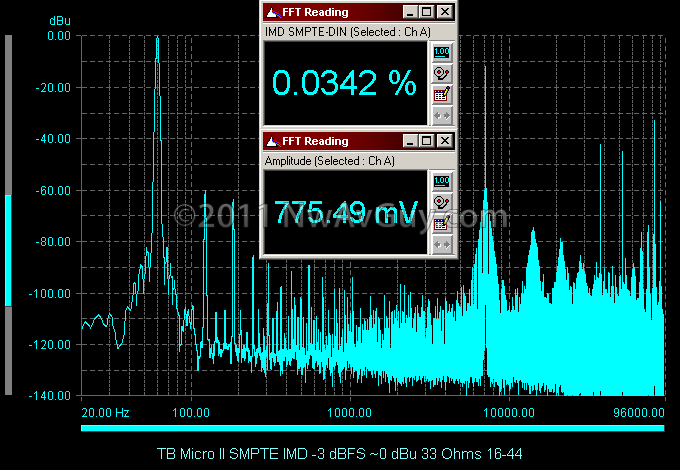
Task: Open the calendar notepad icon in IMD SMPTE-DIN window
Action: (441, 94)
